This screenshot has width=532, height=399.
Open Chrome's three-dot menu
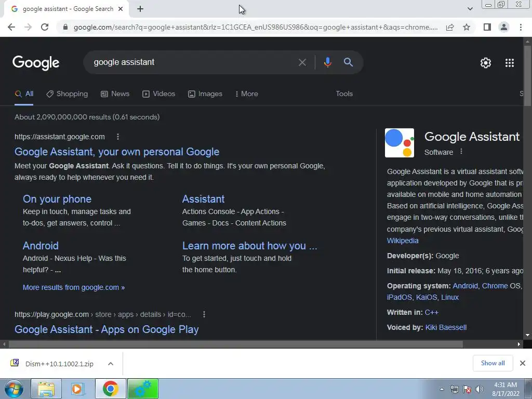click(x=521, y=27)
